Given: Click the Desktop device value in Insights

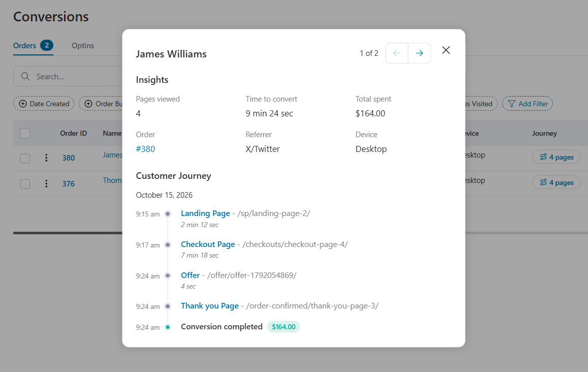Looking at the screenshot, I should pos(371,149).
